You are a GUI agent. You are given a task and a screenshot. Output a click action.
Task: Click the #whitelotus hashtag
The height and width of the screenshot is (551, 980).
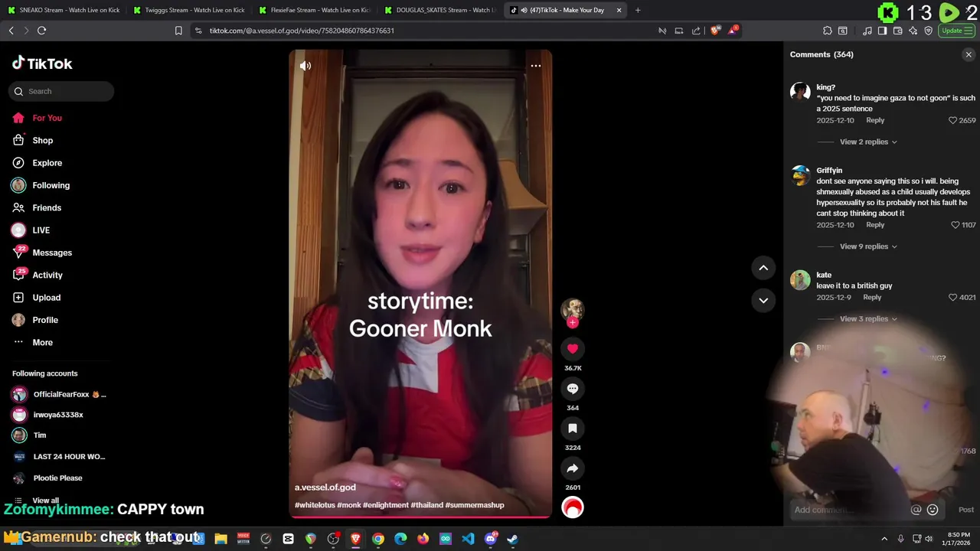coord(315,505)
